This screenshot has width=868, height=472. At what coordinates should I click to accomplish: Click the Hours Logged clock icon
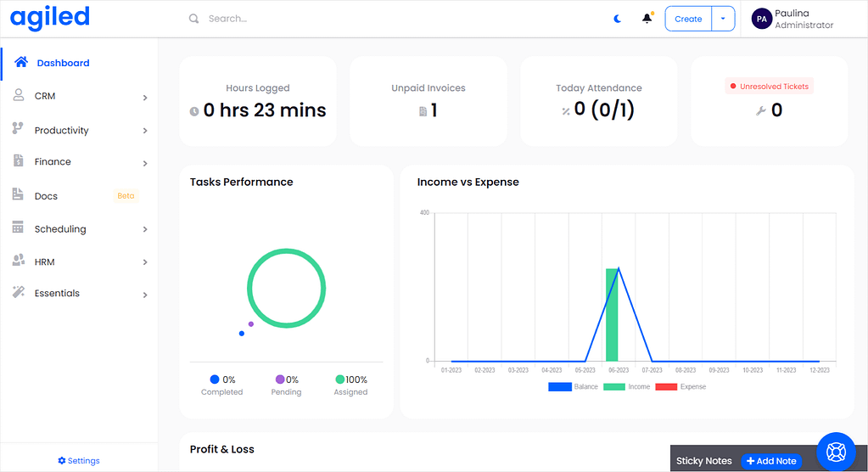click(194, 111)
